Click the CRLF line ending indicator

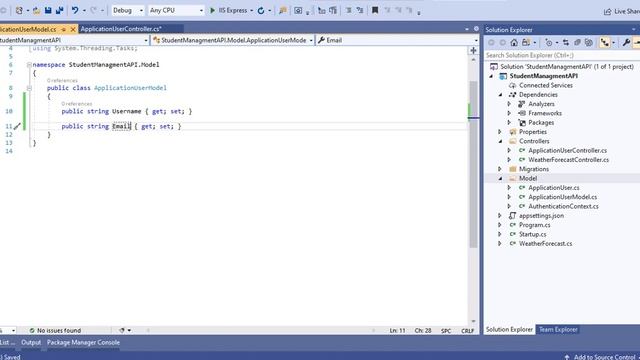[467, 331]
